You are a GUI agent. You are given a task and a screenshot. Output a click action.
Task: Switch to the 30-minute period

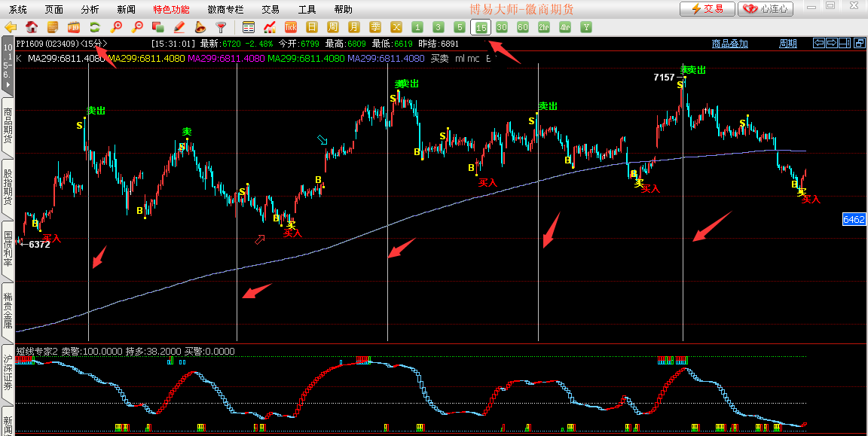501,27
